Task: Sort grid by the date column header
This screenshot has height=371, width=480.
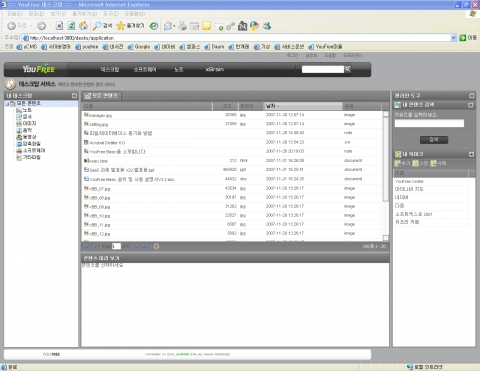Action: (x=303, y=106)
